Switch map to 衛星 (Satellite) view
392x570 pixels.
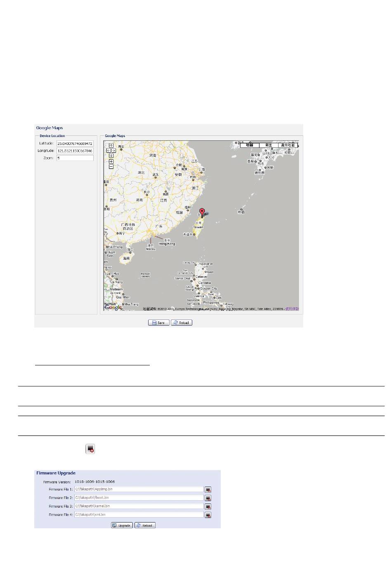click(x=269, y=145)
